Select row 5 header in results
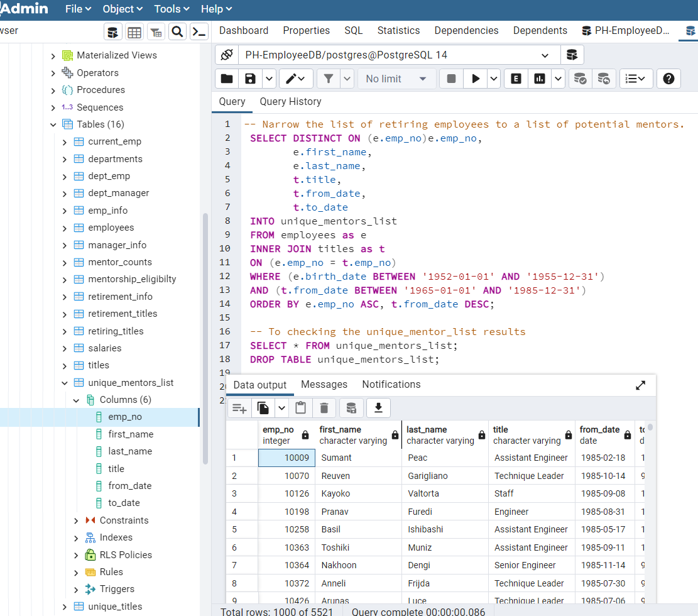 pyautogui.click(x=242, y=530)
